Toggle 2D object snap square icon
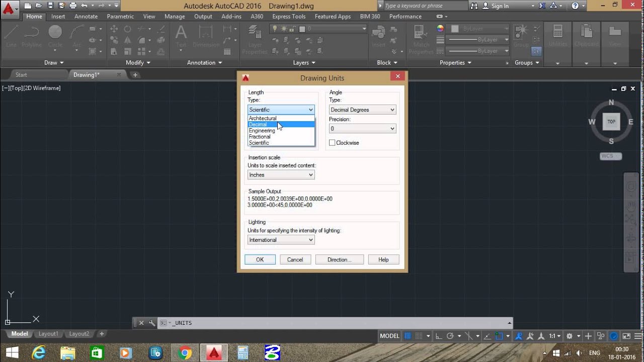The image size is (644, 362). [499, 336]
